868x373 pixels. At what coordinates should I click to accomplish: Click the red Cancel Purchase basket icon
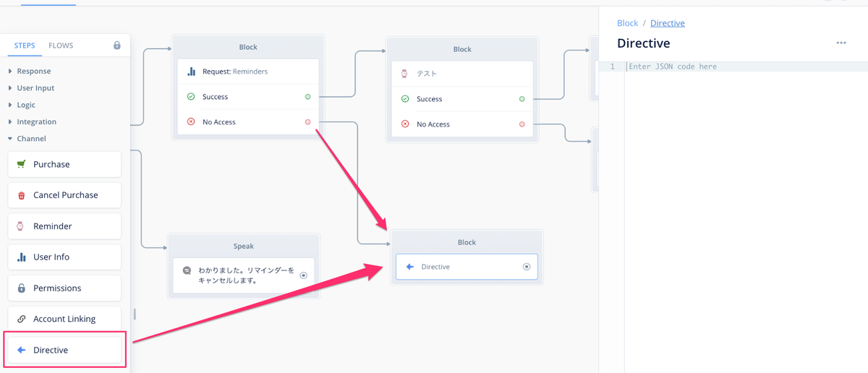click(21, 195)
